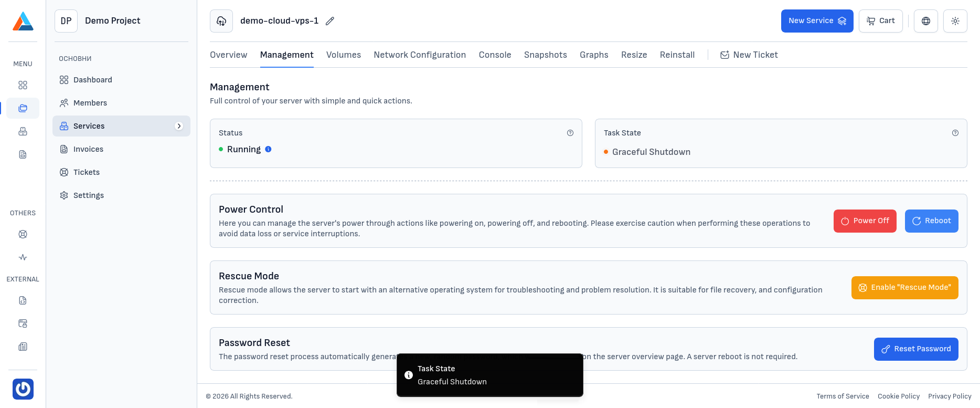Toggle light/dark theme sun icon
980x408 pixels.
pos(955,21)
